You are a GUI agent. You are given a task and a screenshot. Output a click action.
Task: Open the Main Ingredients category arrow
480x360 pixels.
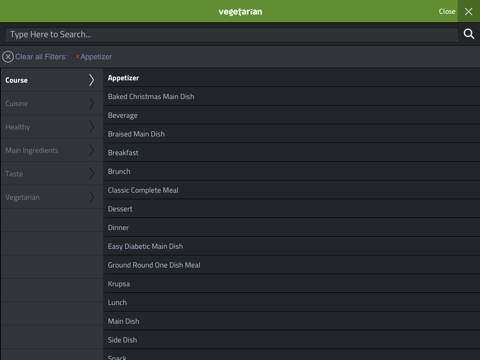coord(91,150)
